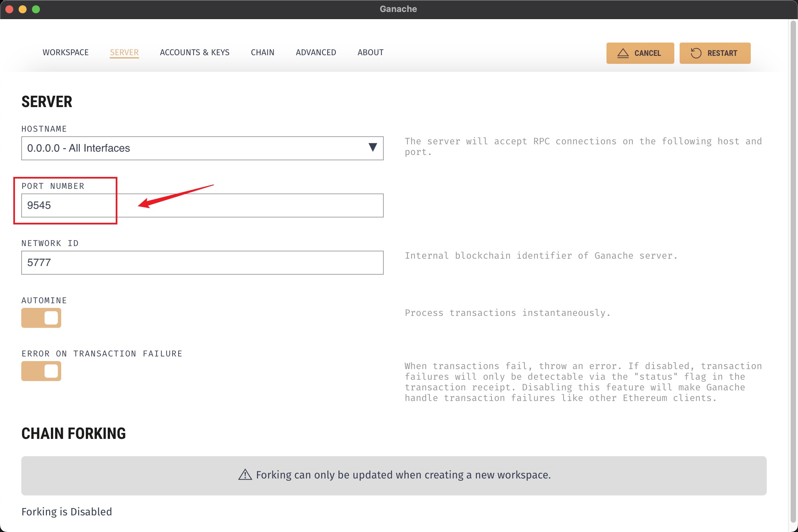The width and height of the screenshot is (798, 532).
Task: Disable Error on Transaction Failure switch
Action: pyautogui.click(x=41, y=371)
